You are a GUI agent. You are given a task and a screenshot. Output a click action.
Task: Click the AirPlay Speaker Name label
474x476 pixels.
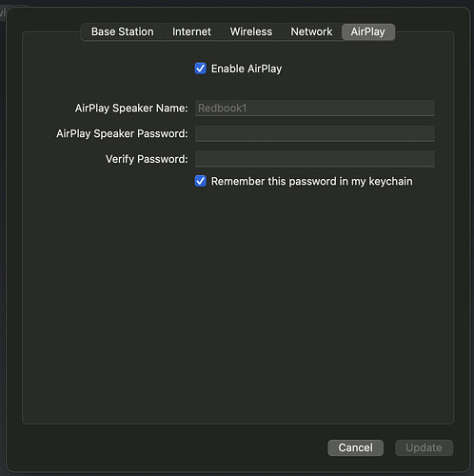tap(131, 109)
